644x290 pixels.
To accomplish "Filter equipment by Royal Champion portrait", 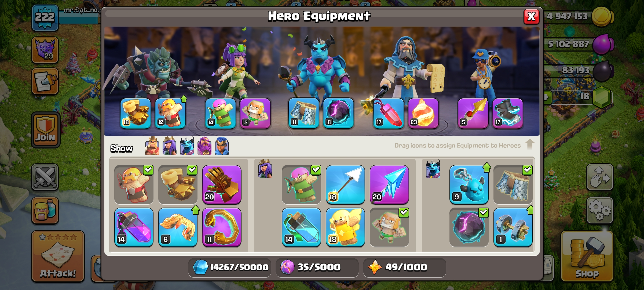I will [x=222, y=146].
